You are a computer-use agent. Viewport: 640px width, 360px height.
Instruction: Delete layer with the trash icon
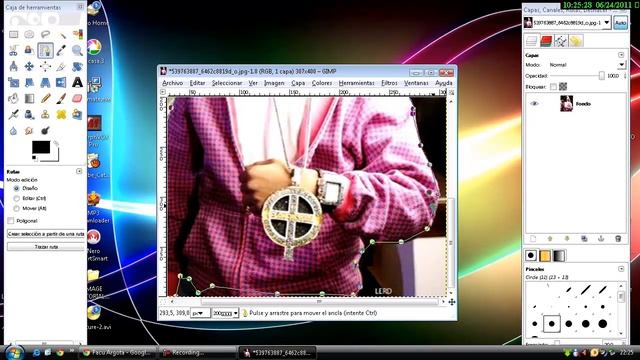(618, 239)
